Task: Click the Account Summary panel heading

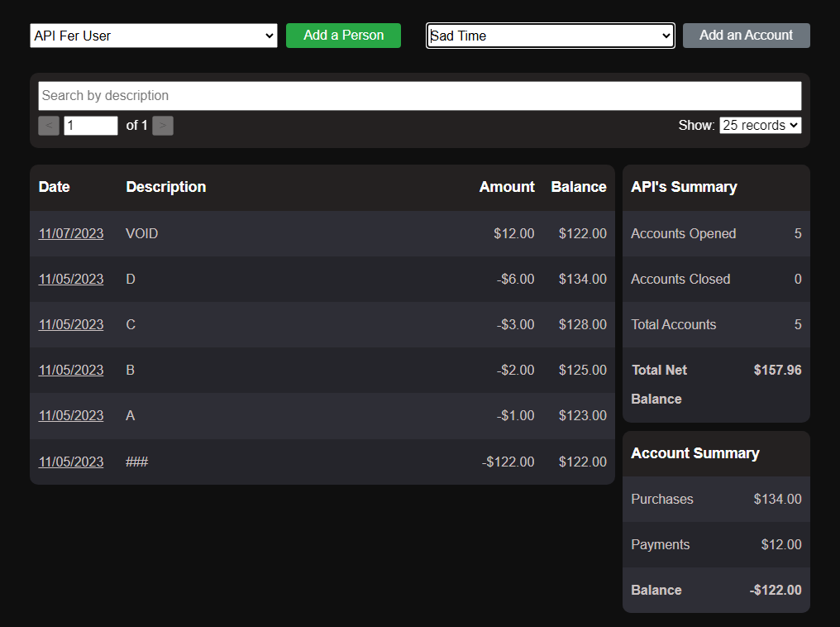Action: coord(694,453)
